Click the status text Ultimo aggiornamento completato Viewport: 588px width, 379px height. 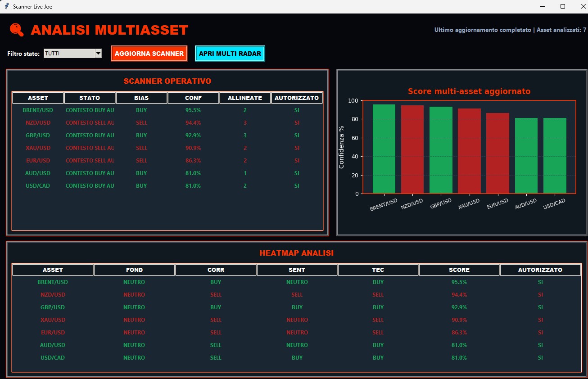pyautogui.click(x=483, y=30)
